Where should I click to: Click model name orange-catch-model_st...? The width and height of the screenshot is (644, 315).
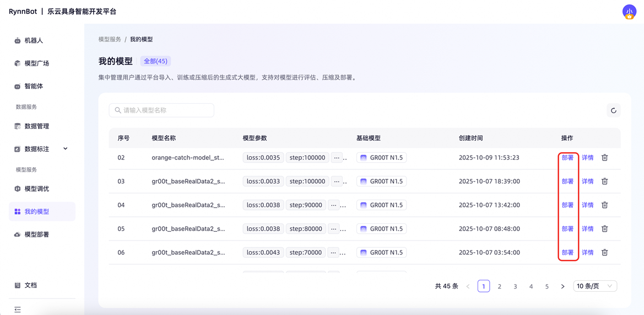click(x=188, y=158)
